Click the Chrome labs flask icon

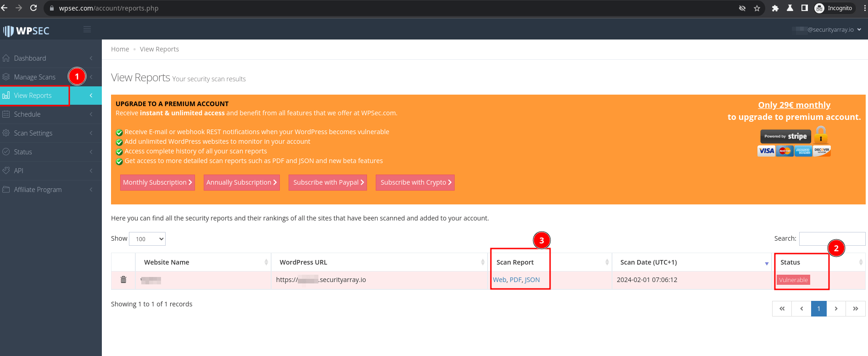(790, 8)
